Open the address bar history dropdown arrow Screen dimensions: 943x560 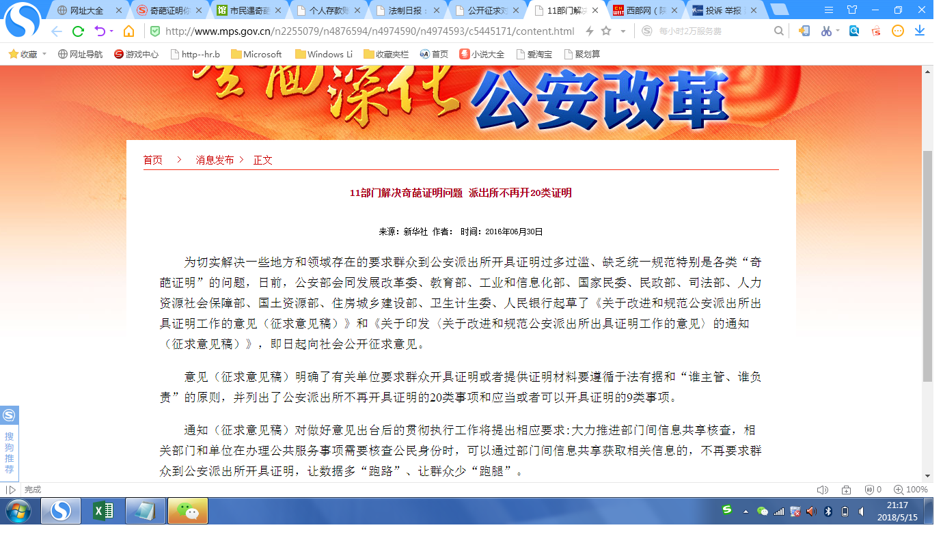(623, 31)
